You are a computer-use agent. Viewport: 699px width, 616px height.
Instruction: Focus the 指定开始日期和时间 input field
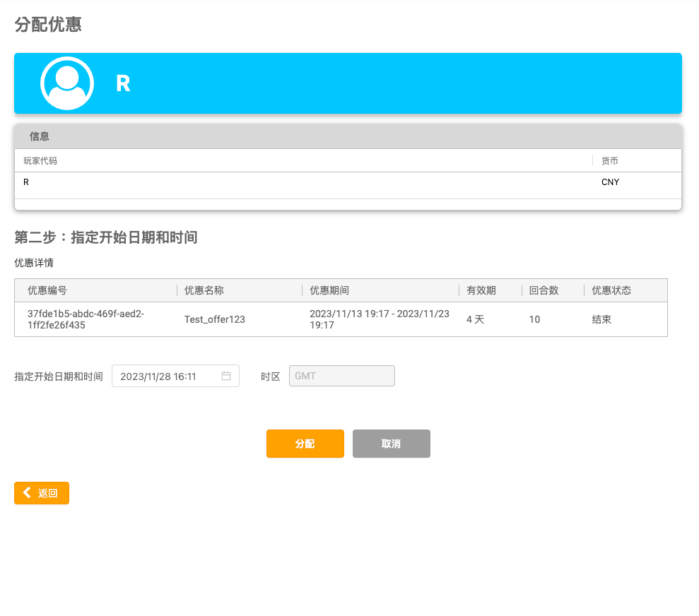click(168, 376)
